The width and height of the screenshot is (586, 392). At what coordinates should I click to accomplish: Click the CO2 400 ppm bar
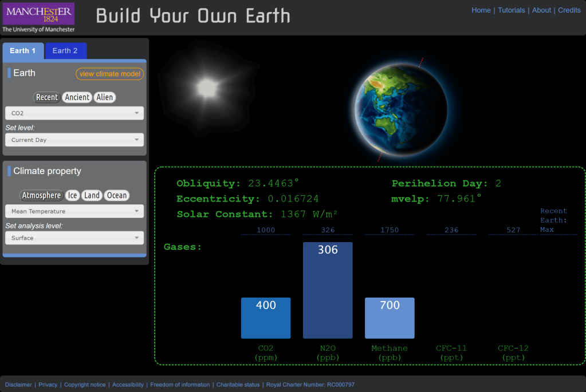point(266,318)
